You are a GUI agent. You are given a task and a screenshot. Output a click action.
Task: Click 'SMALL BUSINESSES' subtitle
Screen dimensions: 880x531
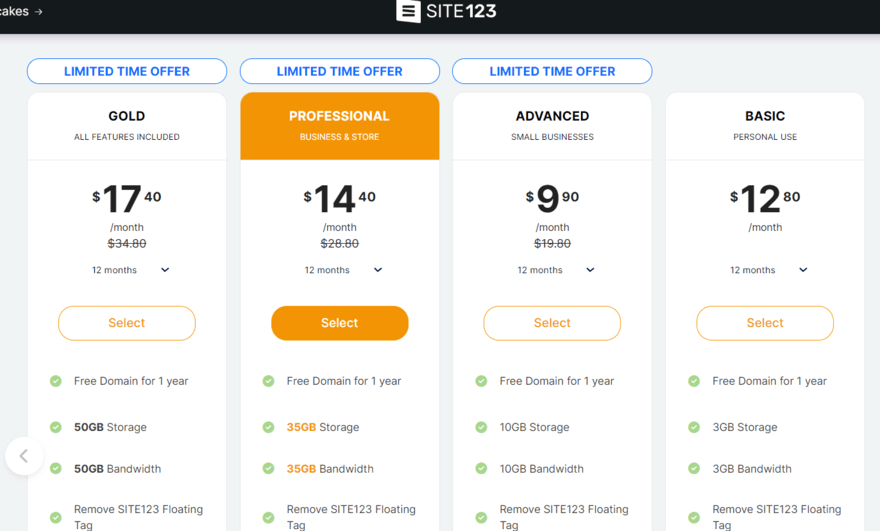click(552, 137)
